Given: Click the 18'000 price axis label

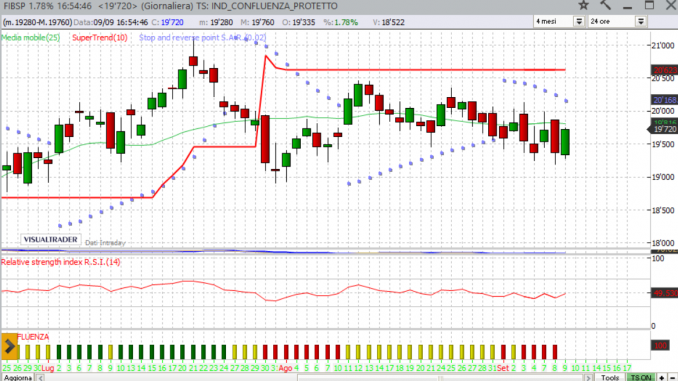Looking at the screenshot, I should click(x=663, y=243).
